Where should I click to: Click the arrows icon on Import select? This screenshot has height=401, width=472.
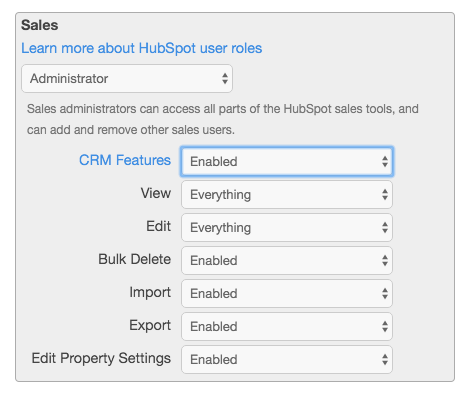point(385,293)
